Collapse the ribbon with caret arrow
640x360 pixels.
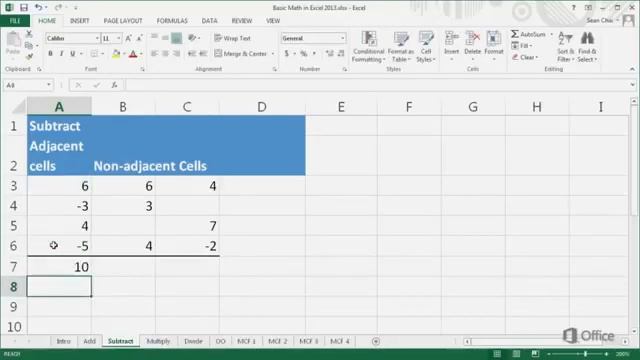pos(632,69)
